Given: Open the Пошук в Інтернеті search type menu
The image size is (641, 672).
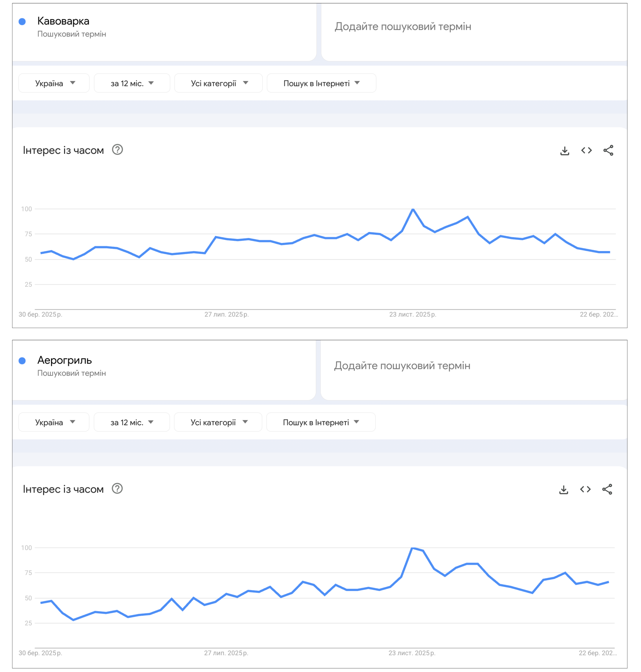Looking at the screenshot, I should (x=321, y=83).
